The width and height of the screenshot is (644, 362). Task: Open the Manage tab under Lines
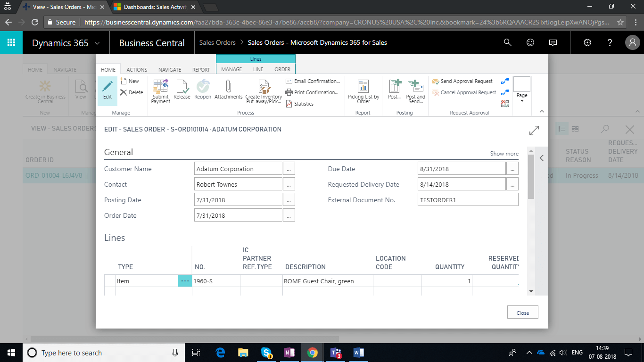click(x=231, y=69)
